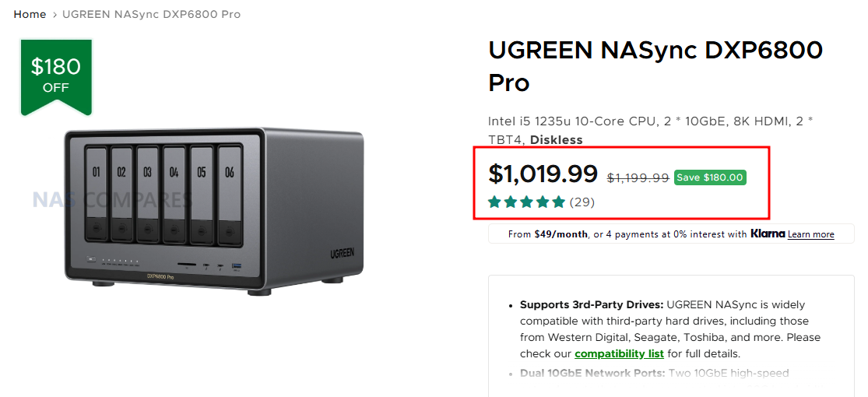Click the Klarna logo

pos(767,234)
